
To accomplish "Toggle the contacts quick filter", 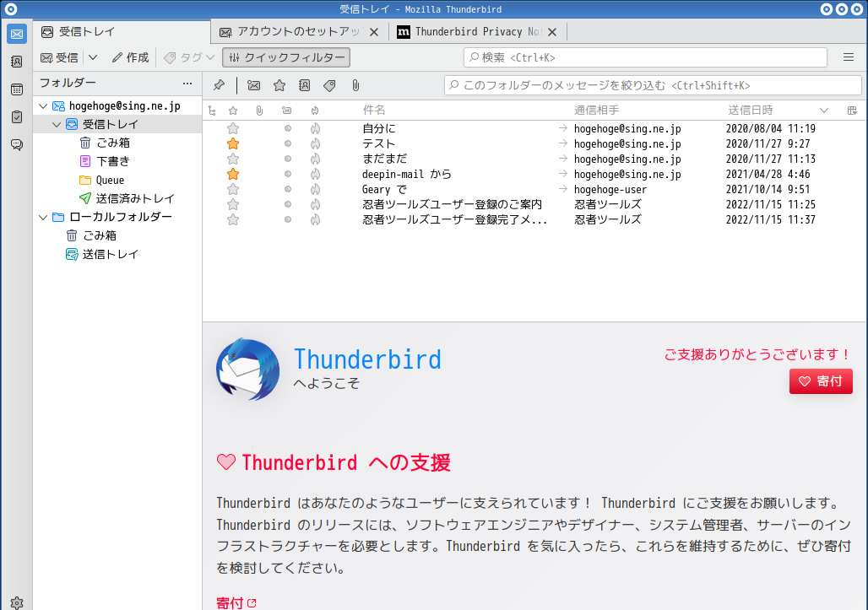I will click(x=305, y=85).
